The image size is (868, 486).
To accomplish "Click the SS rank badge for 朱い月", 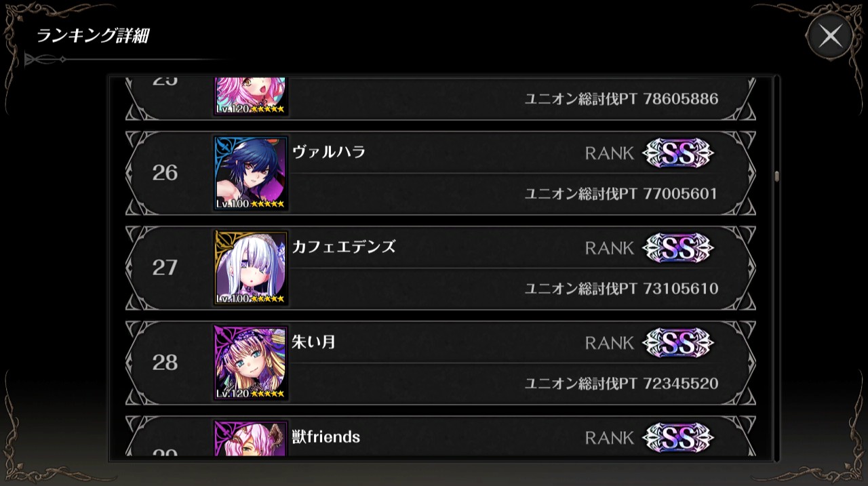I will (x=678, y=342).
